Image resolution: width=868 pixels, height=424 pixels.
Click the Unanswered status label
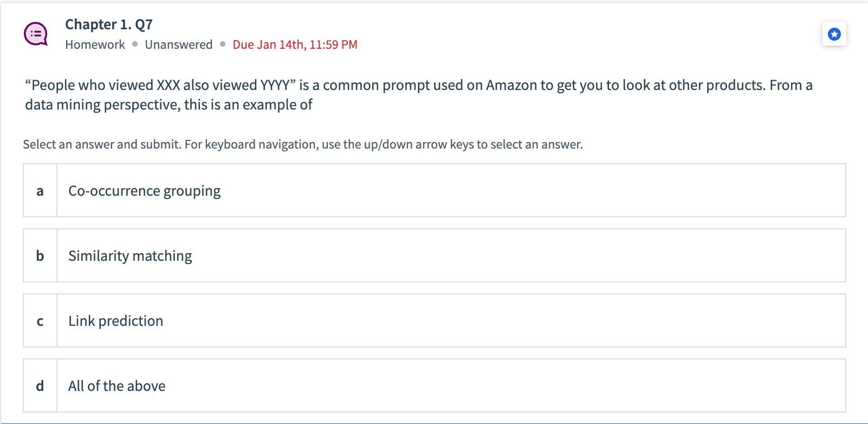tap(178, 44)
